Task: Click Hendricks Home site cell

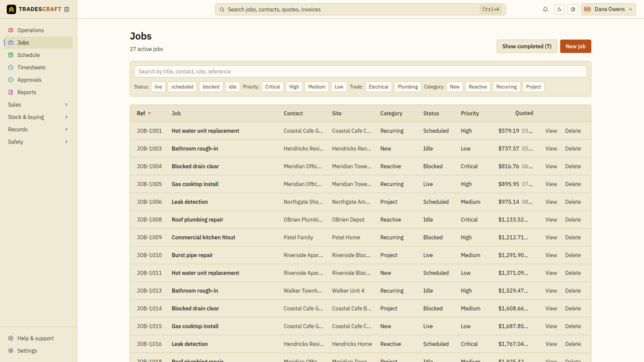Action: pos(352,344)
